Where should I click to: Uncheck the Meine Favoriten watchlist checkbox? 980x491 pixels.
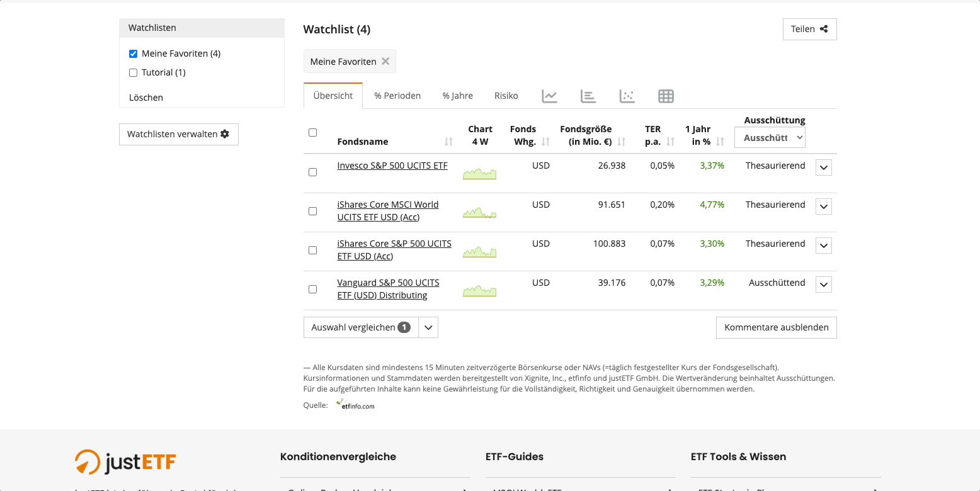coord(133,54)
